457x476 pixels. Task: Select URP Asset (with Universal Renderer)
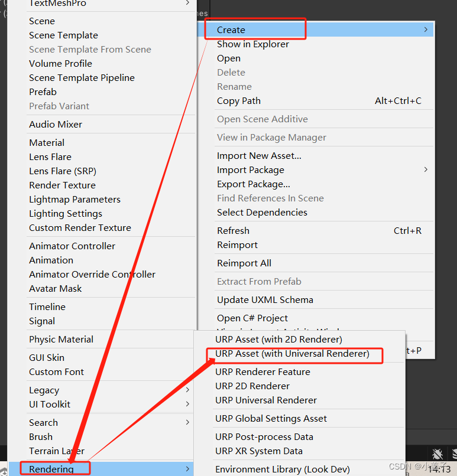292,354
